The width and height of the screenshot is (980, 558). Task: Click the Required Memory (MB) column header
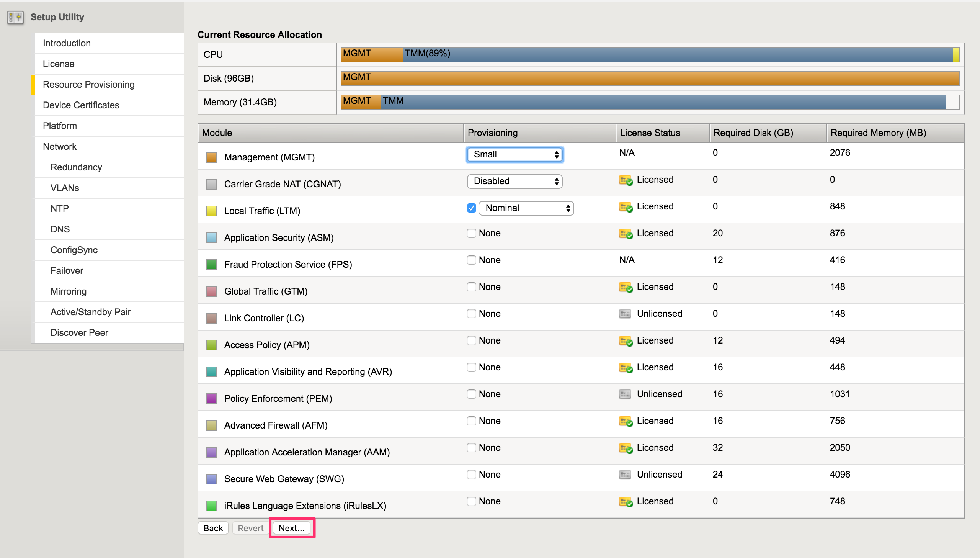[895, 133]
